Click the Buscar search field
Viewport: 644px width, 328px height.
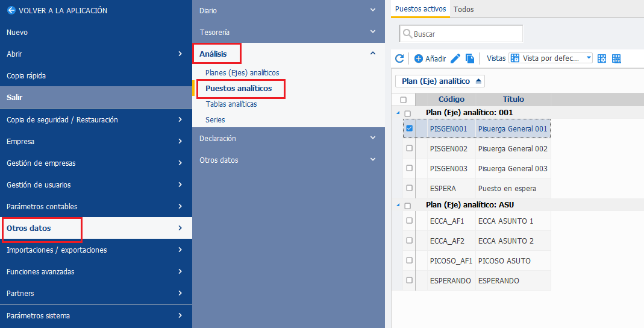[x=461, y=34]
